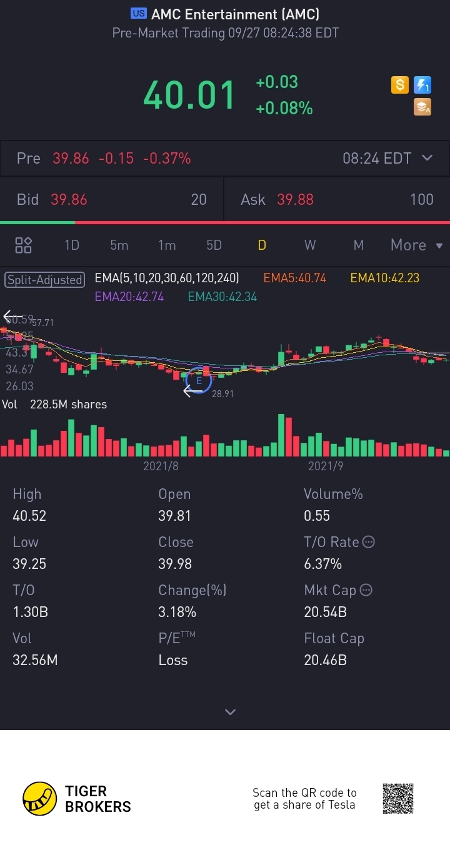Tap the High 40.52 value

pos(29,516)
